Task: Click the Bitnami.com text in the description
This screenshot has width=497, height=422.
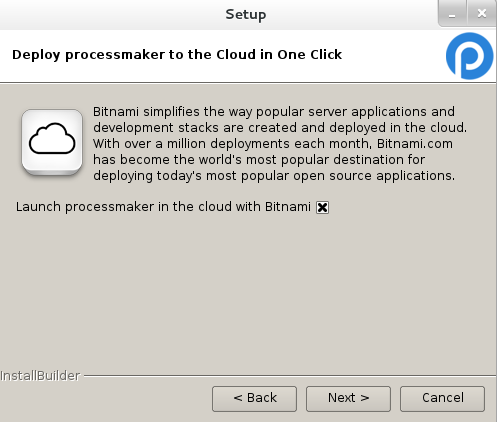Action: point(415,144)
